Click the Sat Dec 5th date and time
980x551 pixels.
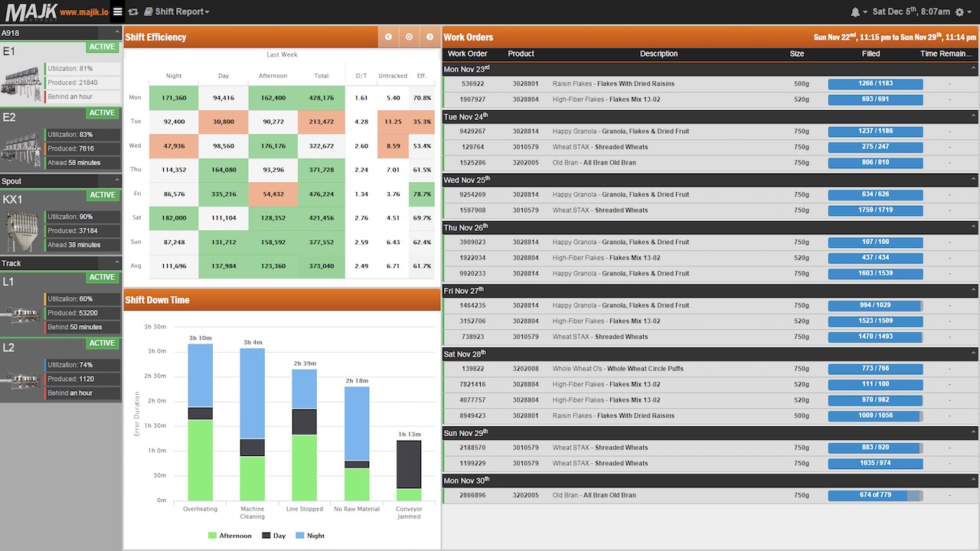click(x=910, y=12)
